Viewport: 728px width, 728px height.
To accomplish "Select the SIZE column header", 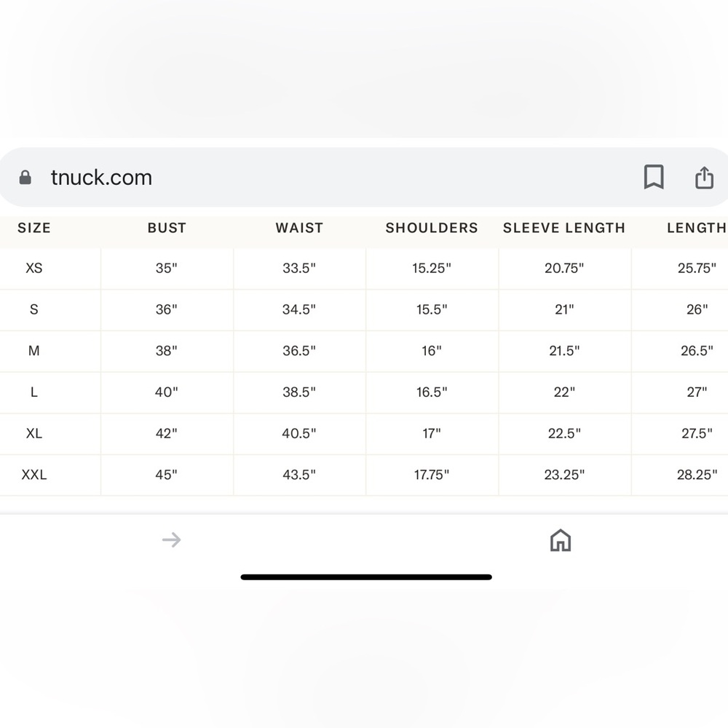I will [34, 228].
